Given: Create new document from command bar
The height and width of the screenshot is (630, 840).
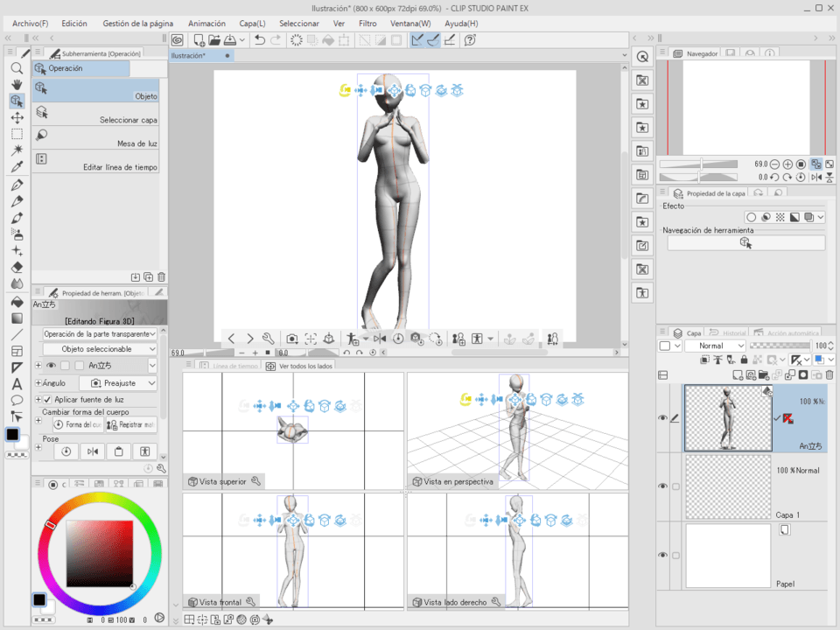Looking at the screenshot, I should 199,39.
